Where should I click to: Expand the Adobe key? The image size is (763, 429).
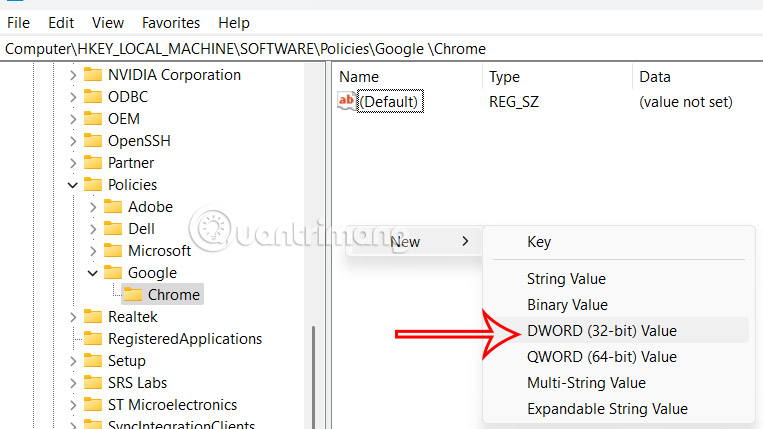[93, 207]
